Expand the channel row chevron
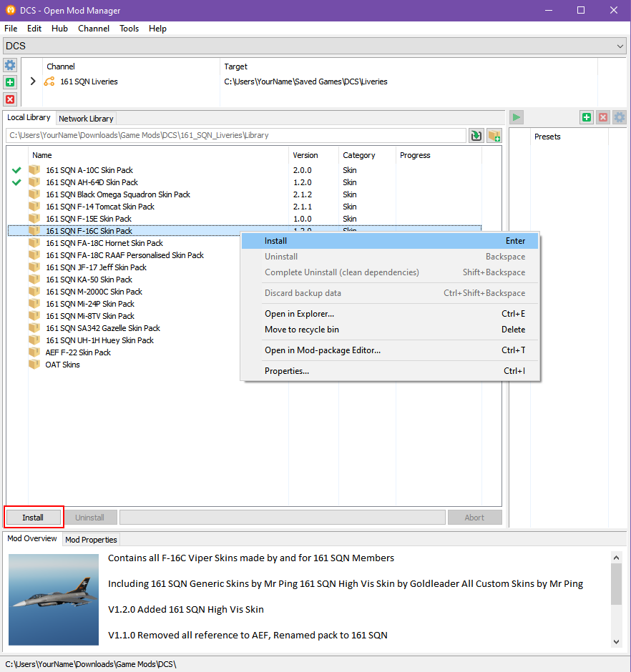 (32, 81)
